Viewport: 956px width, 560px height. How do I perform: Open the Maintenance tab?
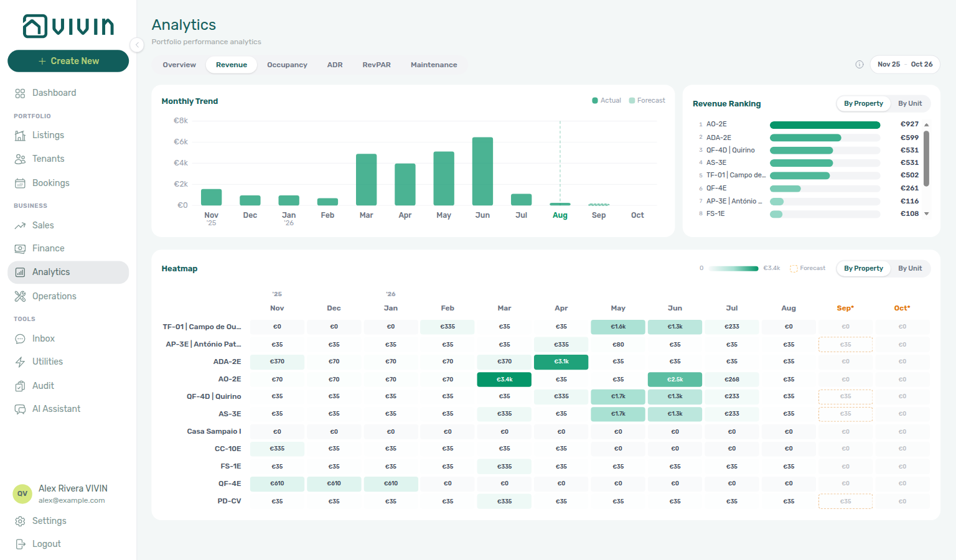(x=434, y=65)
